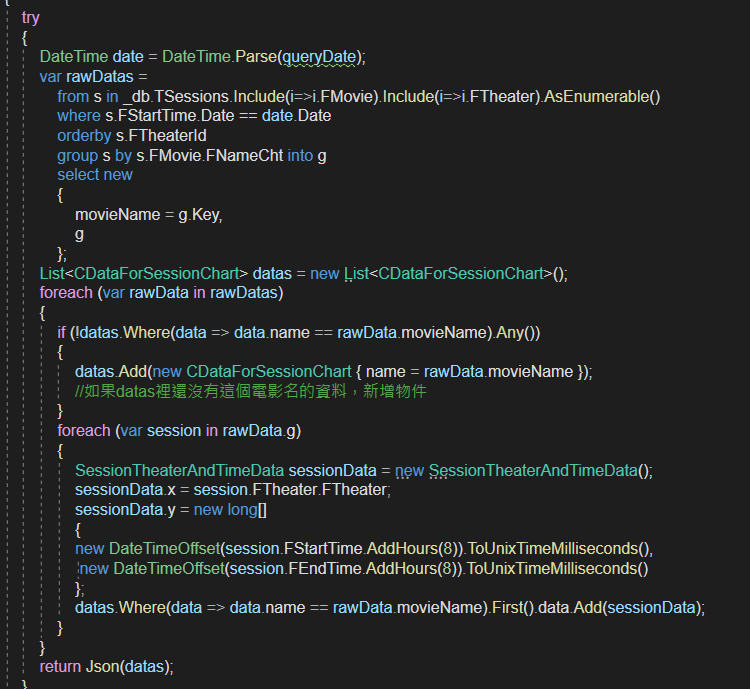The height and width of the screenshot is (689, 750).
Task: Click the green Chinese comment line
Action: pos(251,391)
